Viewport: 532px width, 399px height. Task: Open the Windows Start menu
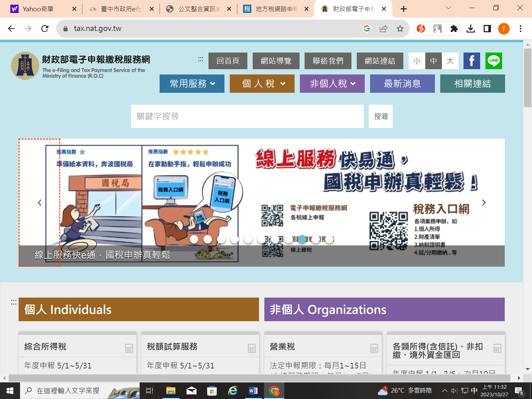(10, 391)
